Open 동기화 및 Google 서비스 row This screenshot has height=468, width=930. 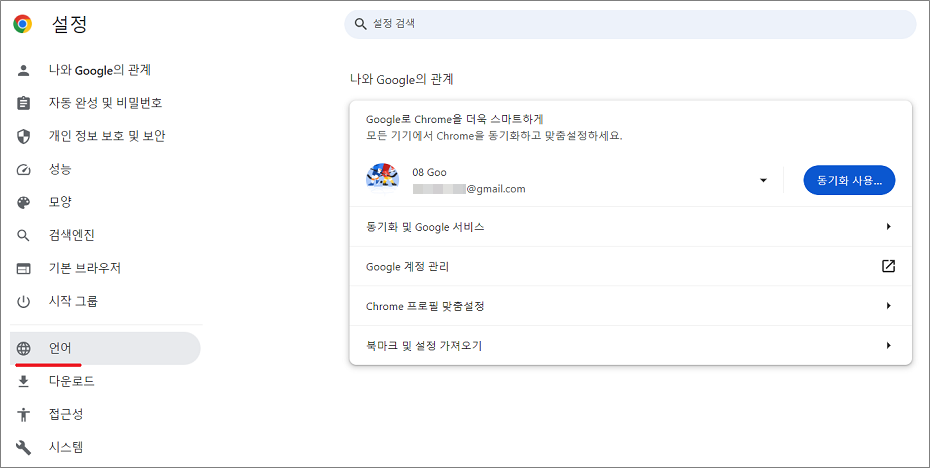pos(630,227)
